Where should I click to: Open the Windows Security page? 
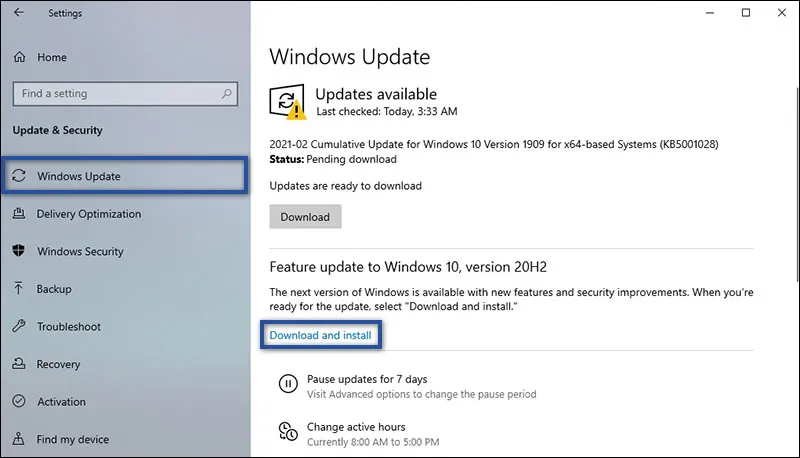tap(124, 251)
